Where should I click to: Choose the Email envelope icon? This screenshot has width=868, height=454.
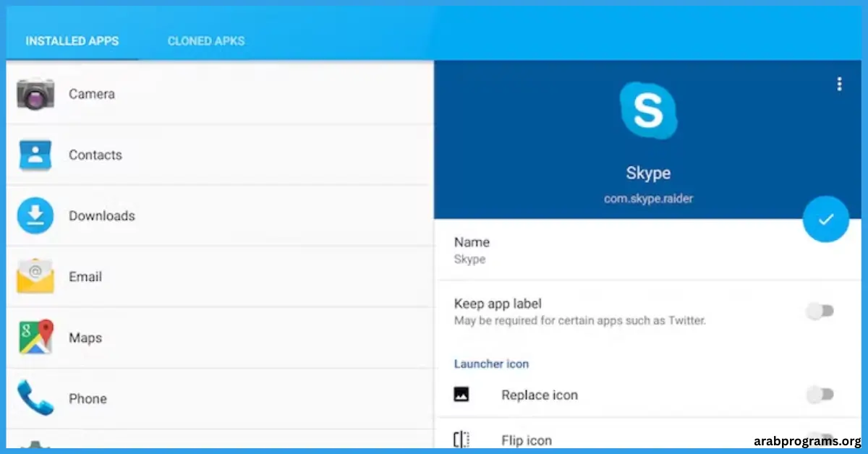35,276
